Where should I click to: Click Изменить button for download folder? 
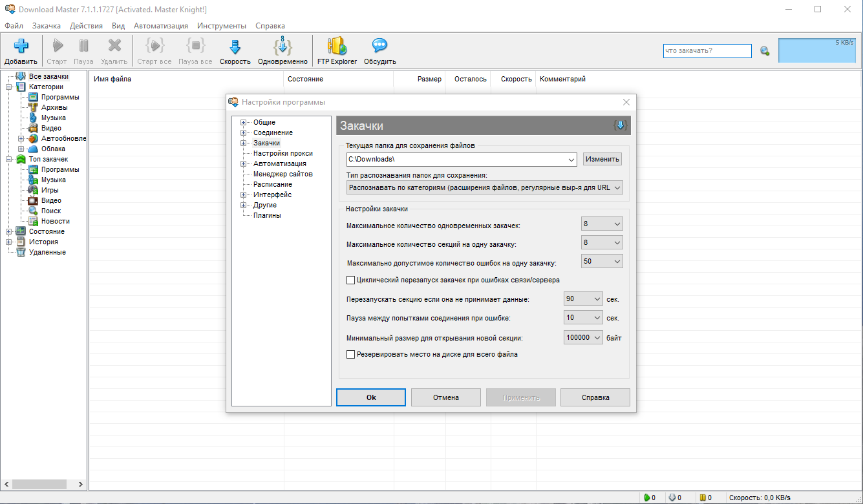click(602, 159)
